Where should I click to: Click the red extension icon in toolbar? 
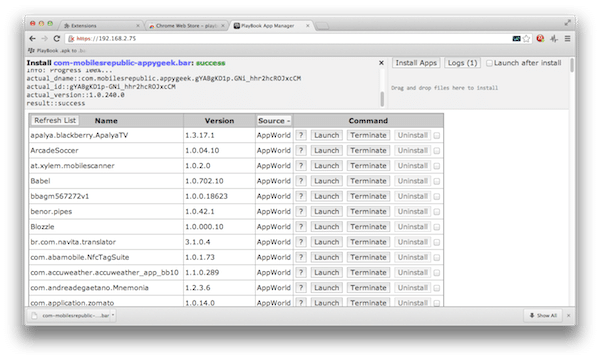click(x=540, y=38)
